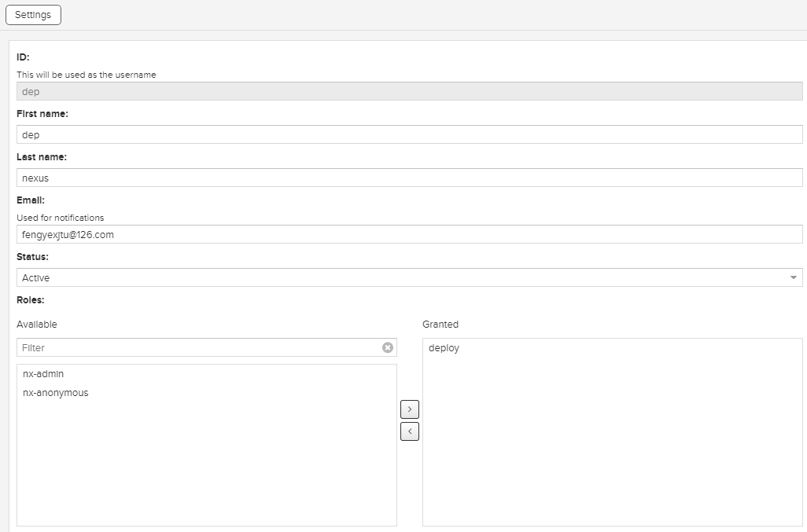Click the right arrow to grant role
Image resolution: width=807 pixels, height=532 pixels.
click(410, 409)
